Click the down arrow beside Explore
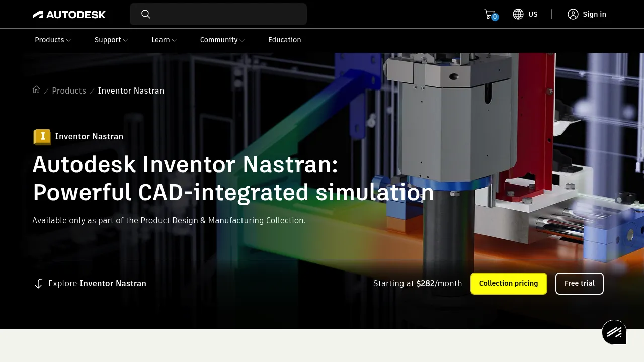The image size is (644, 362). click(38, 284)
